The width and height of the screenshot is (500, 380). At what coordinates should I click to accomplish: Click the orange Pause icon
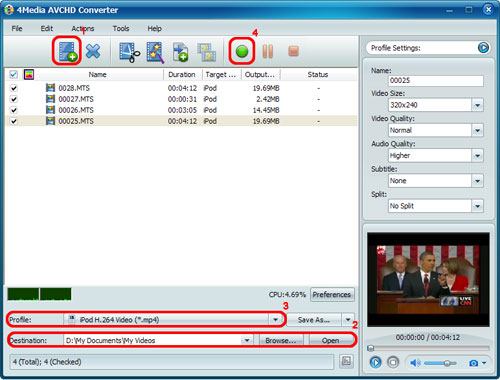[x=268, y=51]
